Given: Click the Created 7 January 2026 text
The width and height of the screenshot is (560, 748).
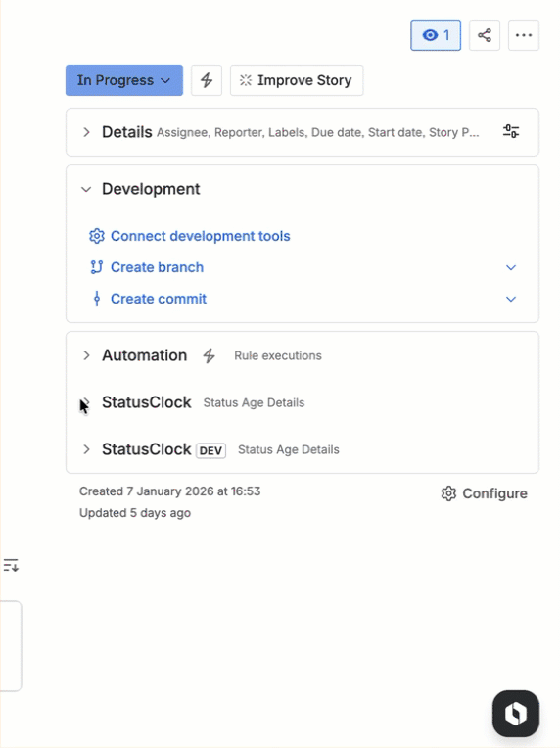Looking at the screenshot, I should [x=169, y=491].
